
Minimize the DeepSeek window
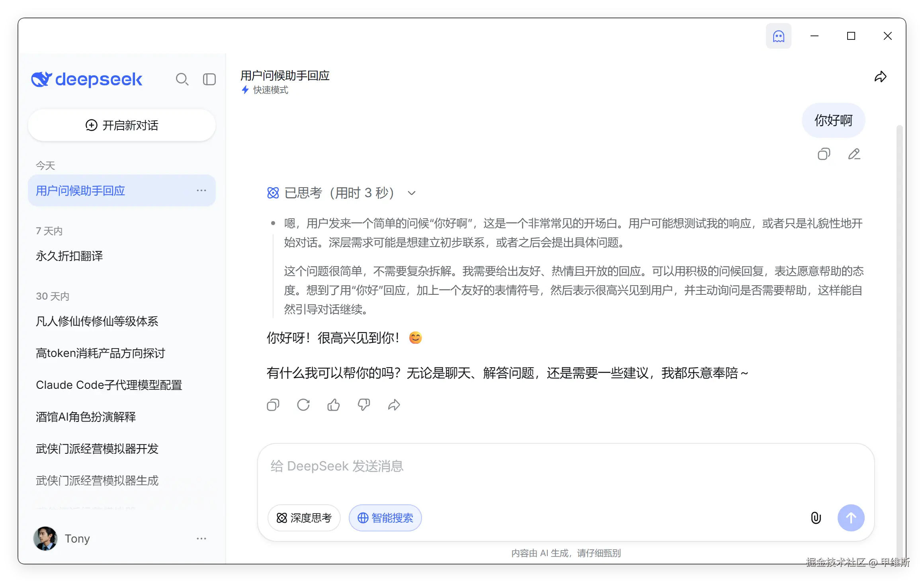[x=815, y=36]
